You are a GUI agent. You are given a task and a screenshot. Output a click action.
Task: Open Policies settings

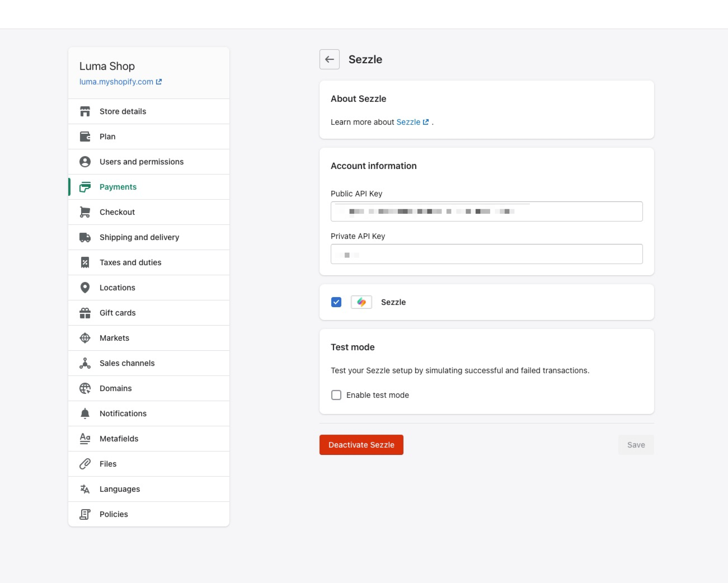[149, 514]
